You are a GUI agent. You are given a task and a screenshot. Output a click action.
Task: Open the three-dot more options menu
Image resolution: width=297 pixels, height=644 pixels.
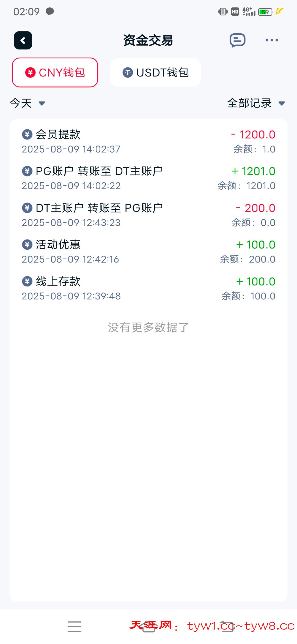(x=272, y=40)
